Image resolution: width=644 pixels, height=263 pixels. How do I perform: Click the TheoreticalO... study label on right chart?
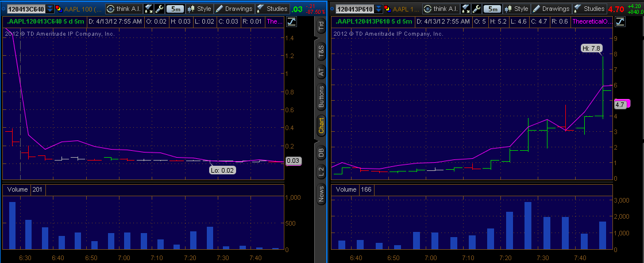tap(591, 21)
